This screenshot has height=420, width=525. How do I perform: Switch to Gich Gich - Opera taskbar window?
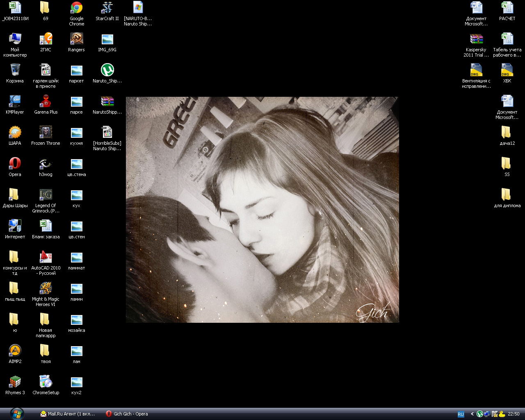[127, 414]
